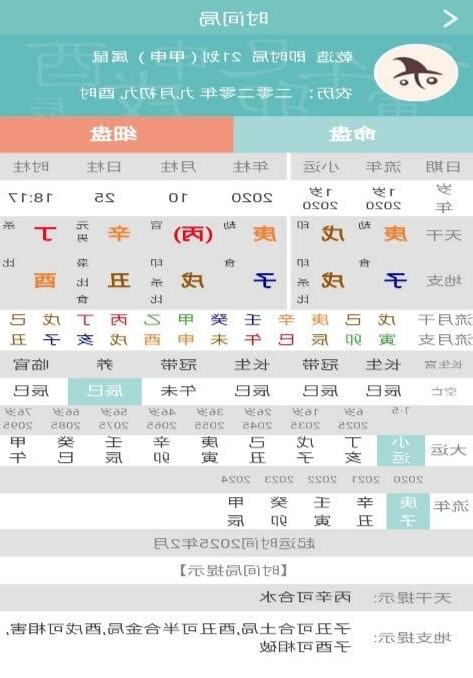Select the 甲午 大运 period (76岁 2095)
This screenshot has width=473, height=678.
point(18,450)
